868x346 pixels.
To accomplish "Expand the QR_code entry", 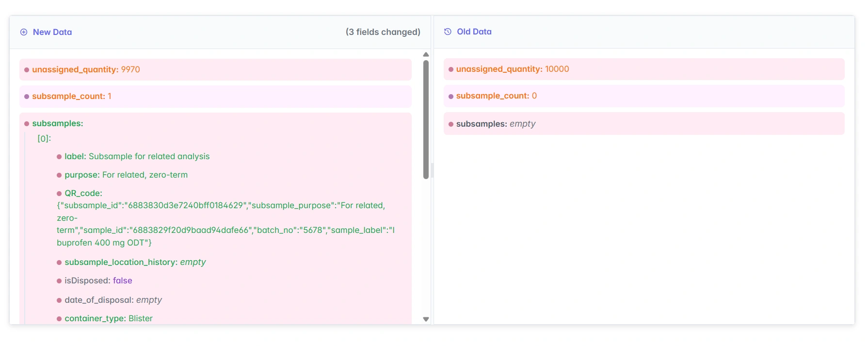I will coord(83,193).
